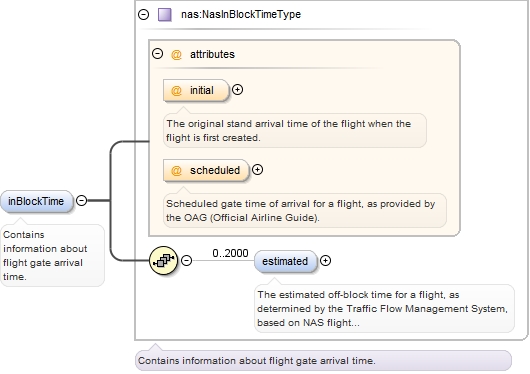Select the estimated element node
Image resolution: width=530 pixels, height=374 pixels.
[x=286, y=261]
